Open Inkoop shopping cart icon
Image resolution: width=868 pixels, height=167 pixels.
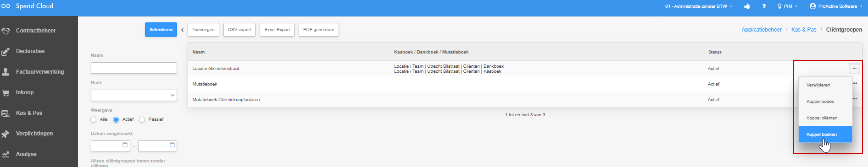[6, 92]
